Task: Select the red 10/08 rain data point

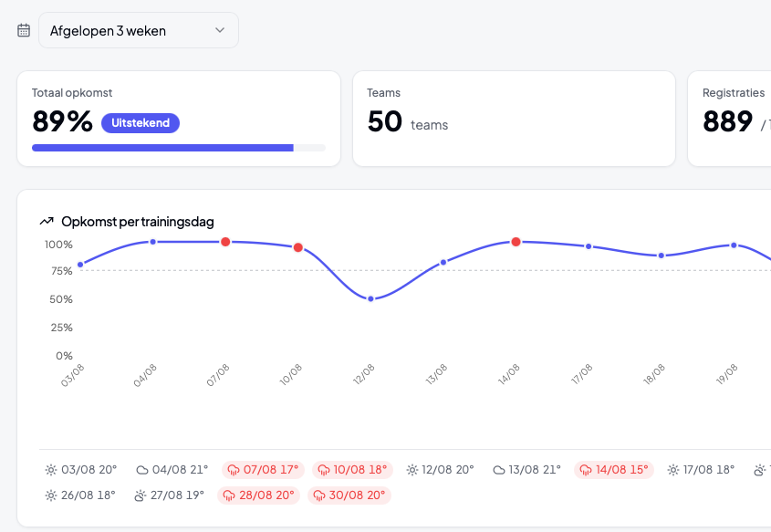Action: [x=298, y=247]
